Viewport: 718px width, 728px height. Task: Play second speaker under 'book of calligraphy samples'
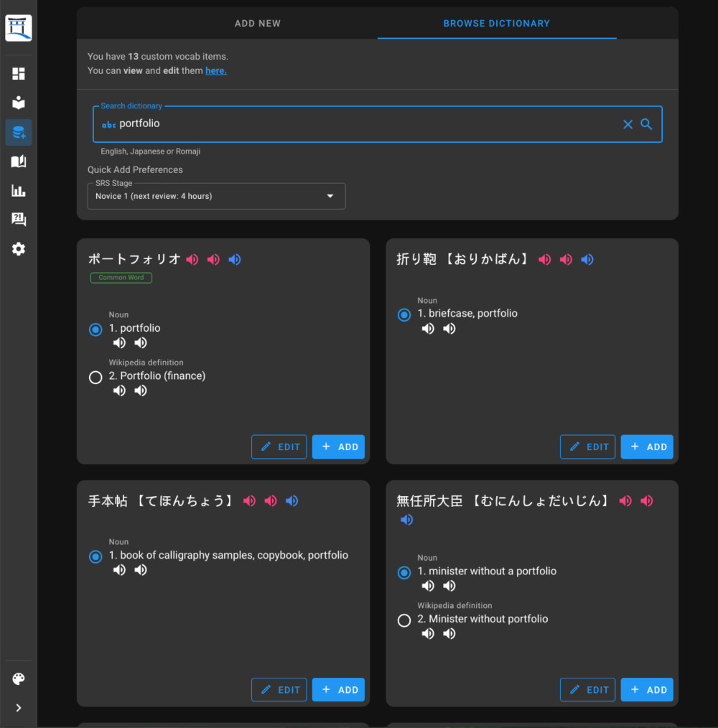pos(141,569)
